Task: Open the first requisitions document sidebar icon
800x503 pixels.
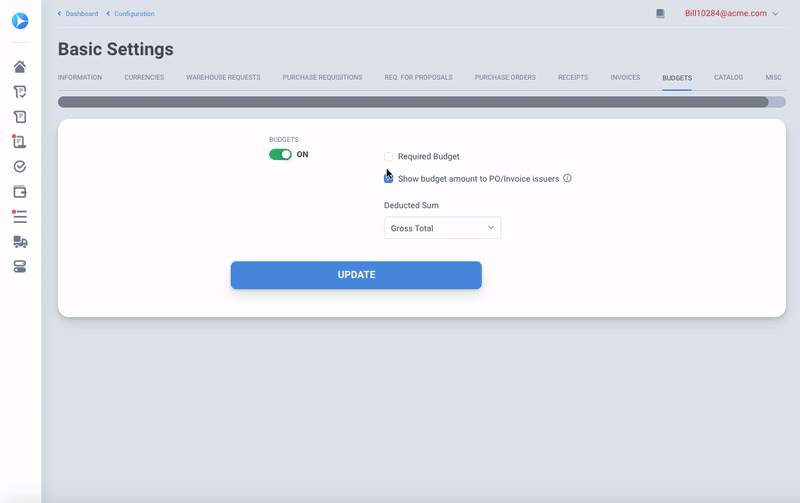Action: coord(20,92)
